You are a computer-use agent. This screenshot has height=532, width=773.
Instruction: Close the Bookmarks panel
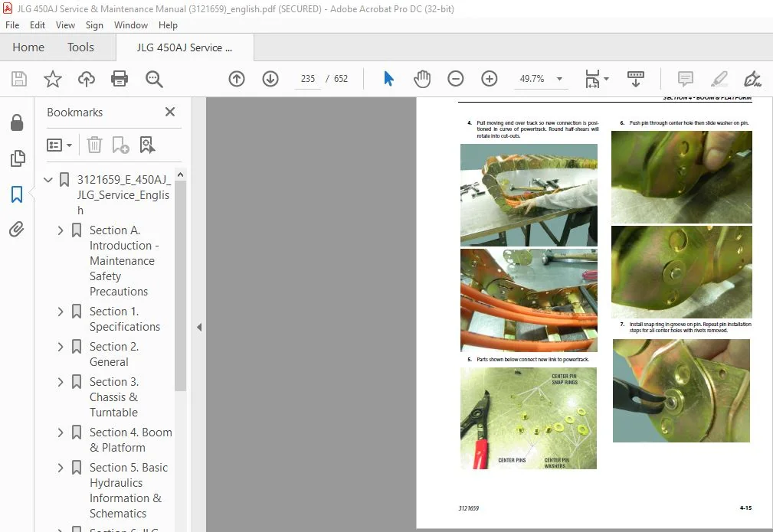click(170, 112)
